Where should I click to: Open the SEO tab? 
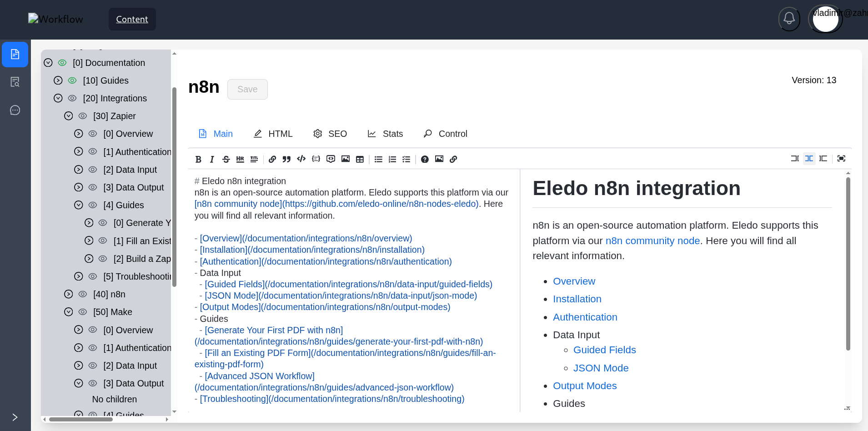[330, 134]
